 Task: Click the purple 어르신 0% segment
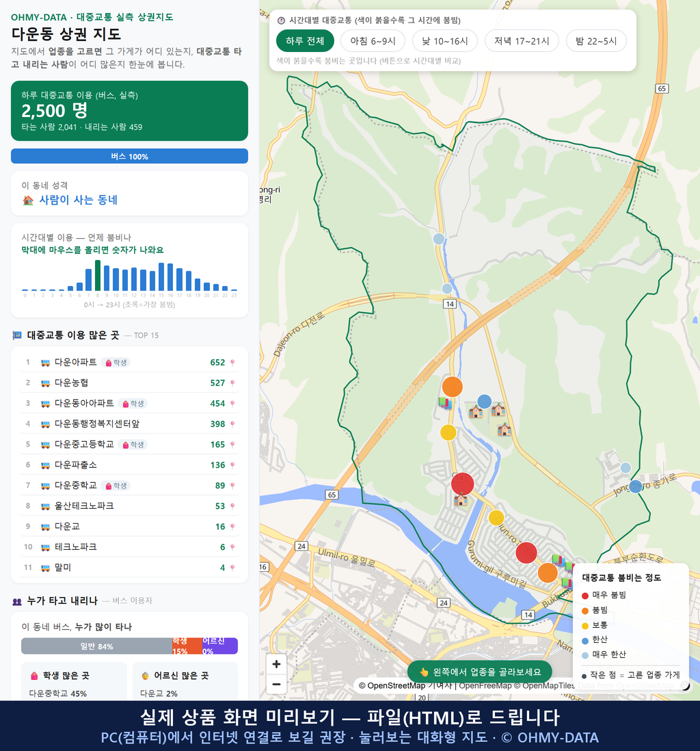tap(219, 646)
